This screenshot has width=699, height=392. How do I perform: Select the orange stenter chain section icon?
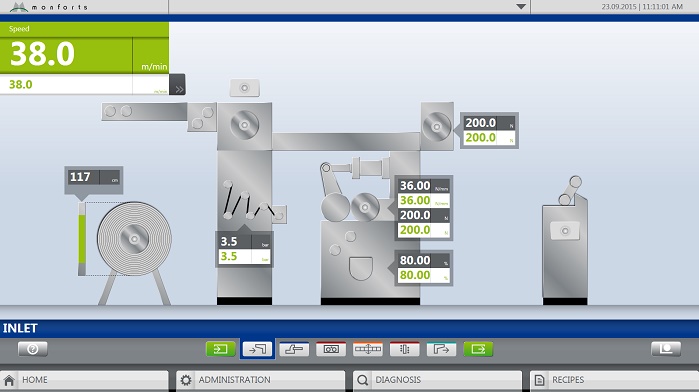tap(368, 349)
